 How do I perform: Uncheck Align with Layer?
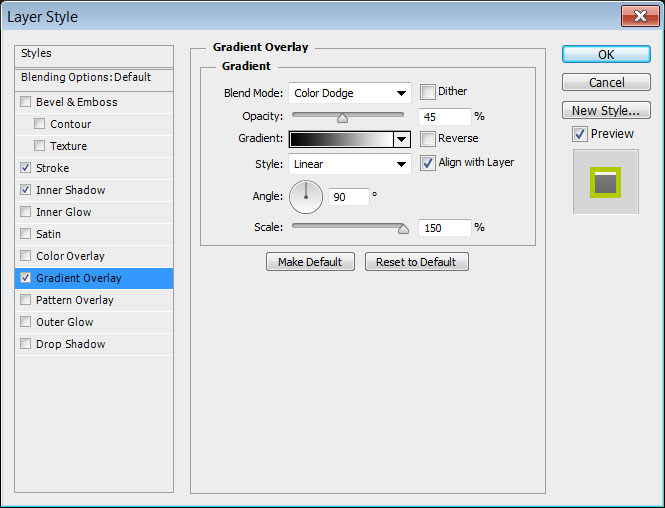point(428,163)
